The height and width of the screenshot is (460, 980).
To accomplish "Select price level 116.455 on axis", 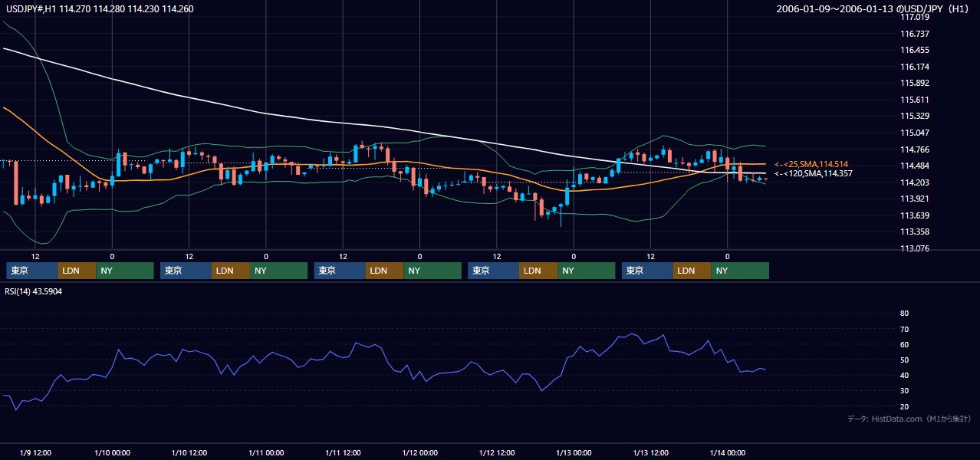I will click(x=914, y=50).
